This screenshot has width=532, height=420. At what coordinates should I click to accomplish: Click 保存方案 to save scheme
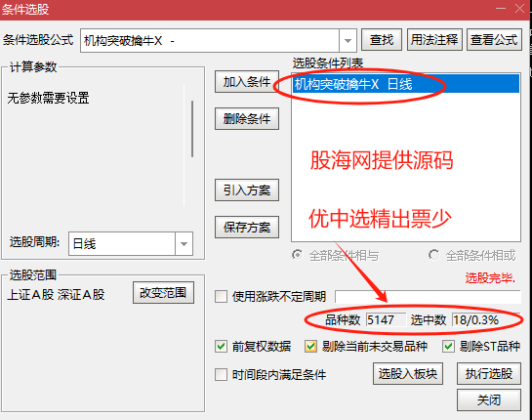tap(247, 228)
